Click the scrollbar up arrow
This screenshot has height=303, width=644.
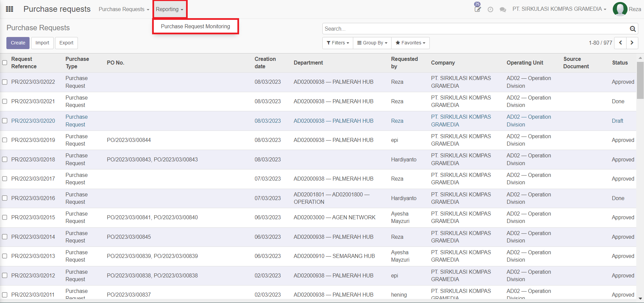(x=640, y=58)
